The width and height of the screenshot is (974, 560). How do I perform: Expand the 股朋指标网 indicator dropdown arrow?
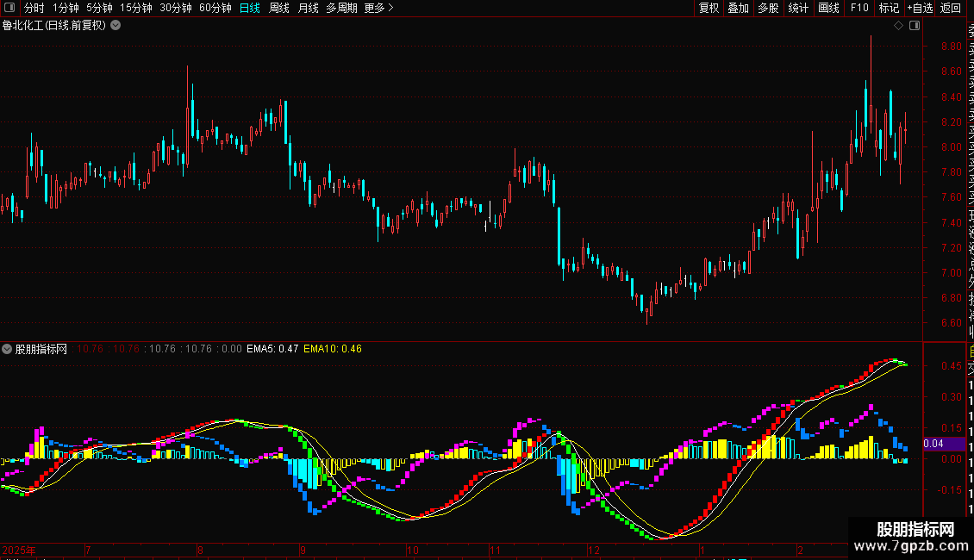coord(8,349)
